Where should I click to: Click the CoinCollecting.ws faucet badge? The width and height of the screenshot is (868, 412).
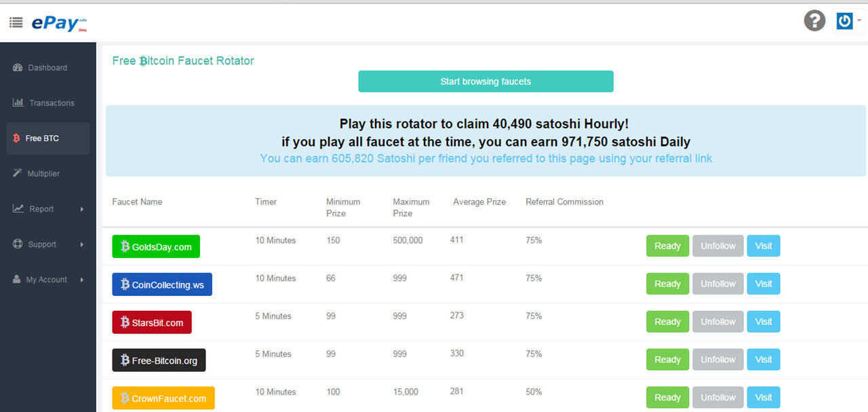pos(162,284)
